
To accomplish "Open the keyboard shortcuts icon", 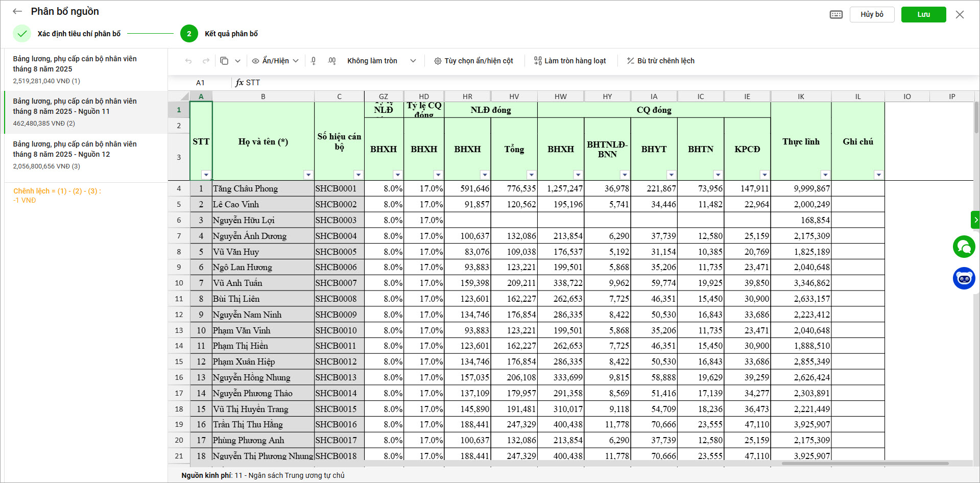I will 836,14.
